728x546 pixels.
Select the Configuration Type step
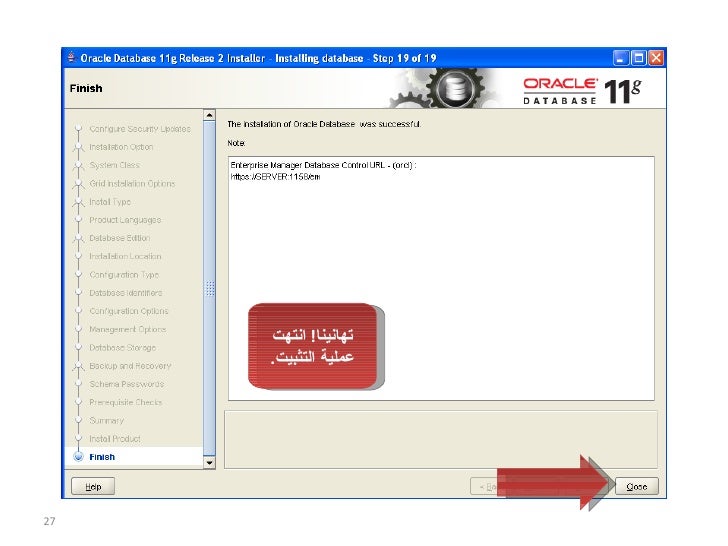[124, 275]
